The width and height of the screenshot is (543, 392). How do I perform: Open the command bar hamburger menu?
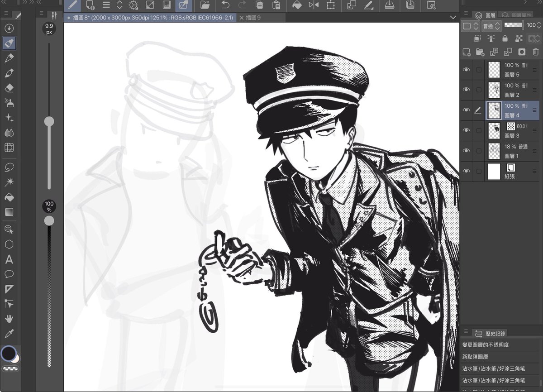(x=106, y=5)
